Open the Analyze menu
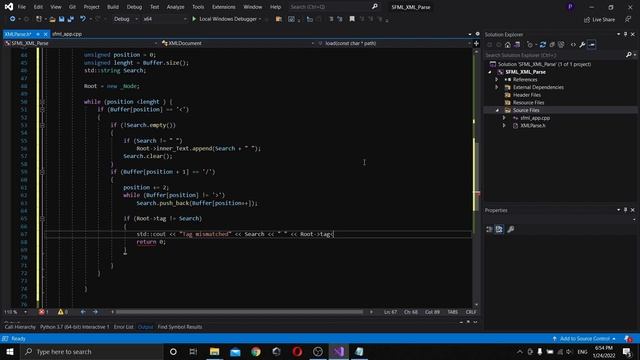Screen dimensions: 640x360 (x=176, y=7)
